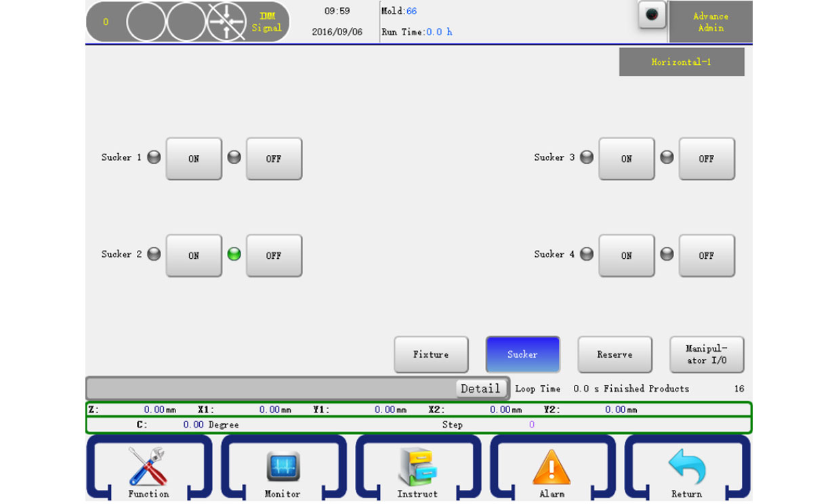Open the Manipulator I/O page

[707, 354]
